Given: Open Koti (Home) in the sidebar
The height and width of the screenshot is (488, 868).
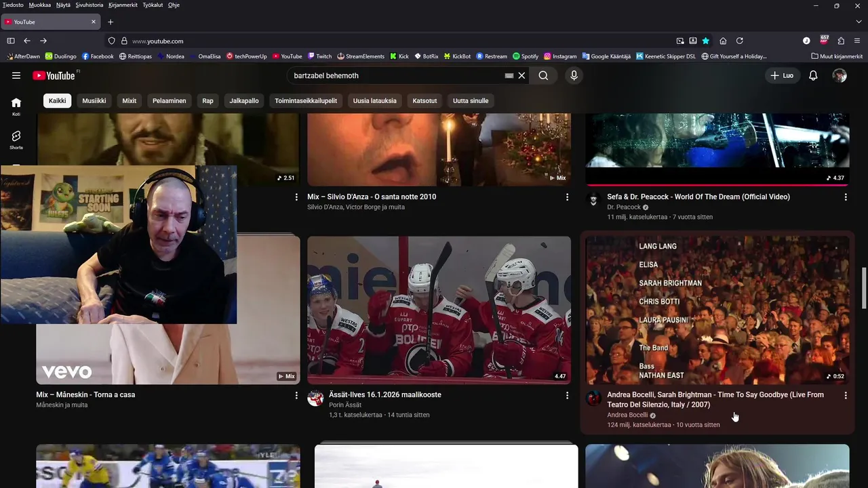Looking at the screenshot, I should pos(16,106).
